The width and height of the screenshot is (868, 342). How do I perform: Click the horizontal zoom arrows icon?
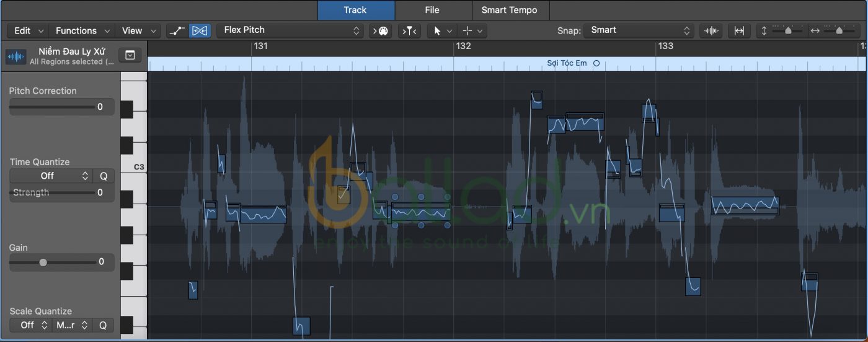815,30
